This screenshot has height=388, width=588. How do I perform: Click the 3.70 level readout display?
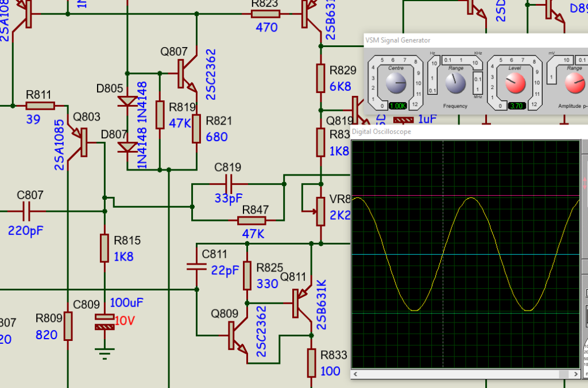pos(515,106)
